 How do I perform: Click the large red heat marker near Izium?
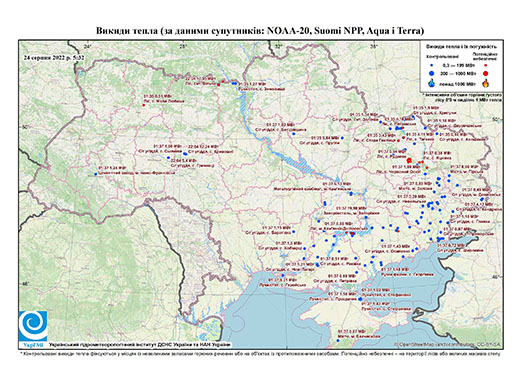coord(409,160)
